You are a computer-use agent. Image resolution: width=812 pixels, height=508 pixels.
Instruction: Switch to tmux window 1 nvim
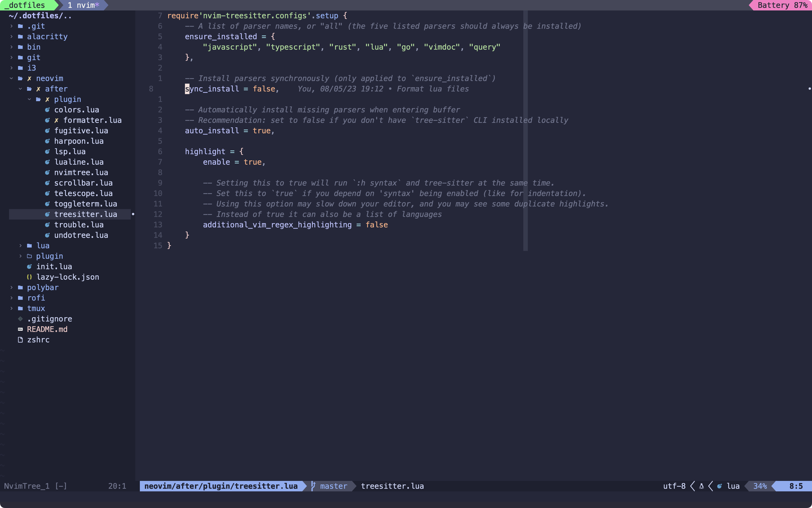click(83, 5)
